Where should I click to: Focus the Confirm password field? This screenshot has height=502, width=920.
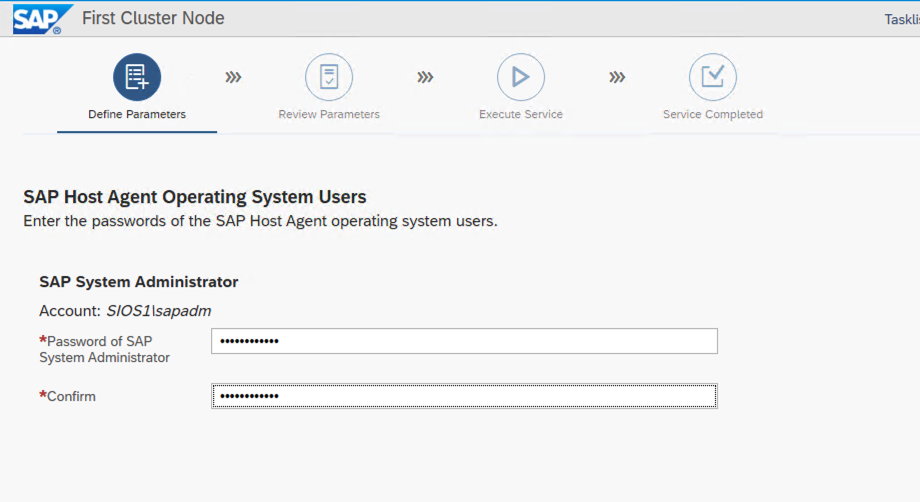click(464, 396)
